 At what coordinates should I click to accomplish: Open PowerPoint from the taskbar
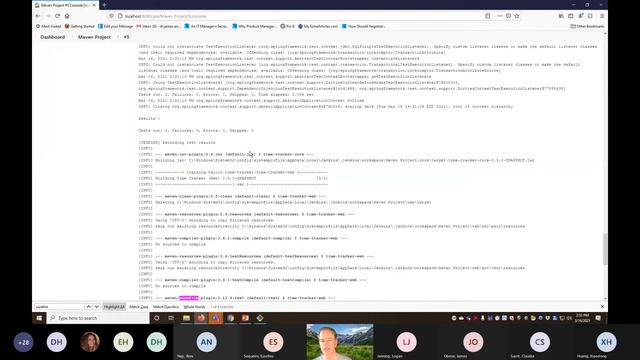tap(245, 318)
